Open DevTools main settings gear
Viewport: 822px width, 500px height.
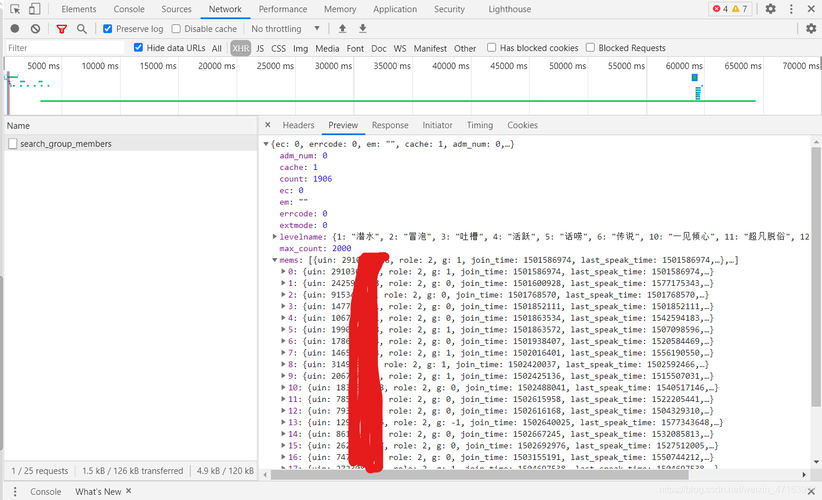tap(770, 9)
